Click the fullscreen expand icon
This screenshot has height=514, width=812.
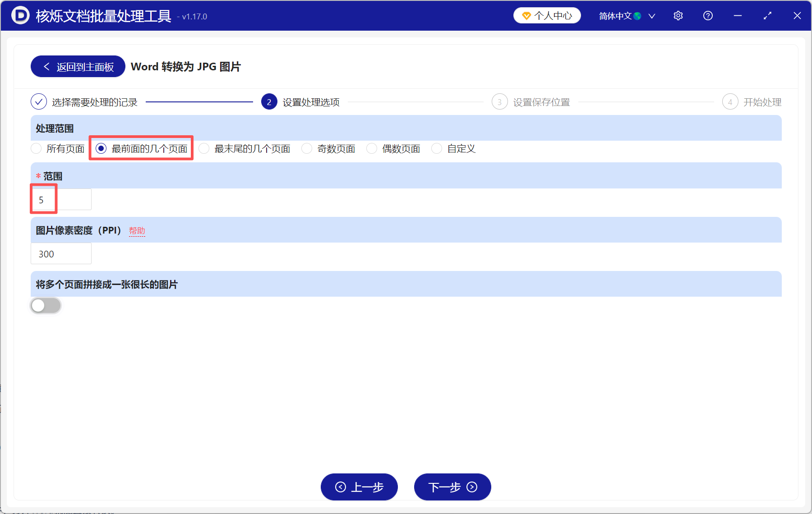pyautogui.click(x=767, y=15)
